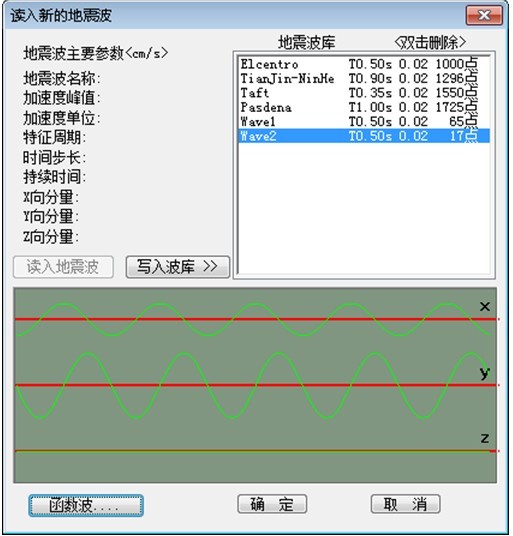Viewport: 513px width, 536px height.
Task: Click the 持续时间 label
Action: pyautogui.click(x=54, y=177)
